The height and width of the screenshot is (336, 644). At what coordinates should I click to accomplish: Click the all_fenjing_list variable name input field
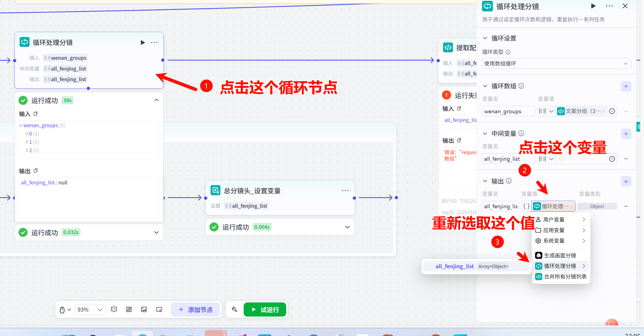click(508, 159)
